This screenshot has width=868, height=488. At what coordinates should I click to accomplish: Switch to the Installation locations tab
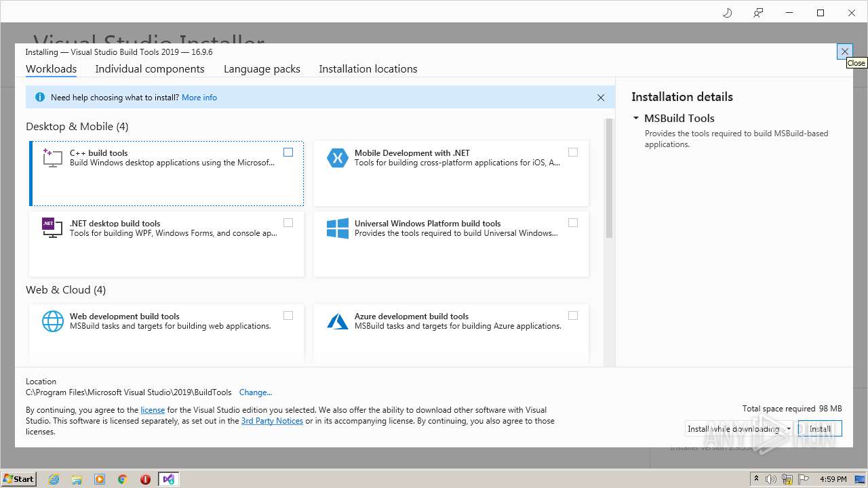[368, 69]
